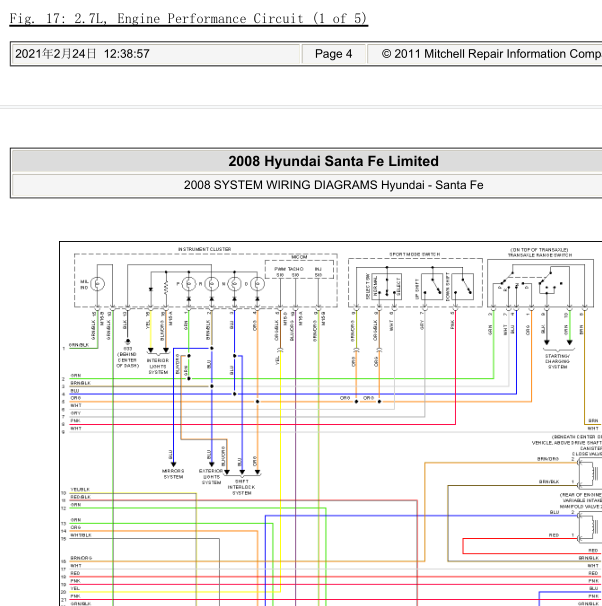Click the 'GRN/BLK' wire label at line 1
The image size is (602, 606).
coord(79,345)
